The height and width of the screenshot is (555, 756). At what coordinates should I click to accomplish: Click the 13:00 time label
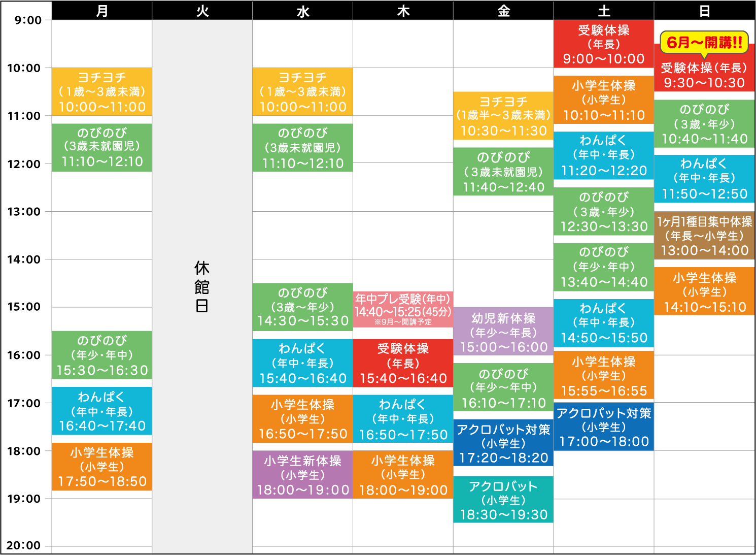coord(24,212)
